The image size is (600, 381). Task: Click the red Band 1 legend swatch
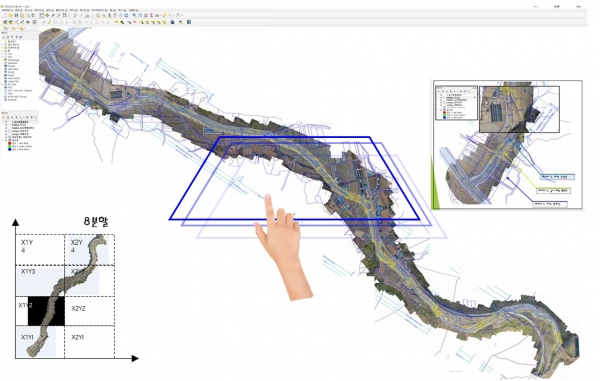[10, 143]
